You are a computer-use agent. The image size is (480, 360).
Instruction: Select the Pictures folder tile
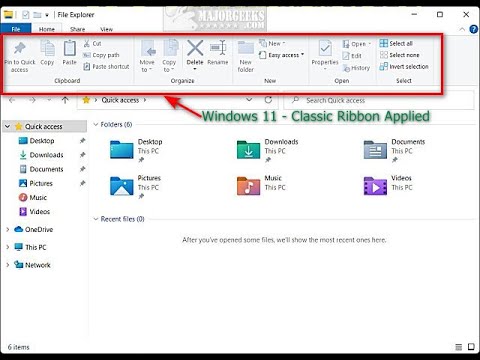click(x=135, y=187)
